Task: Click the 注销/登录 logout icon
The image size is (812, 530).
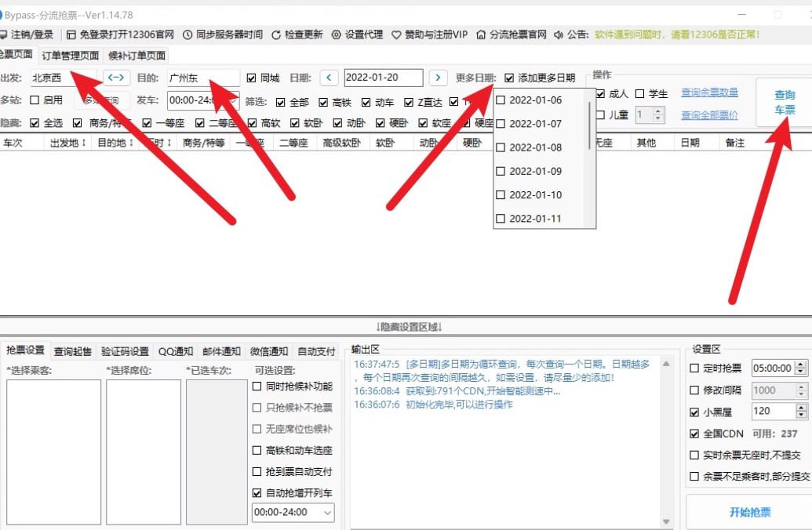Action: [6, 34]
